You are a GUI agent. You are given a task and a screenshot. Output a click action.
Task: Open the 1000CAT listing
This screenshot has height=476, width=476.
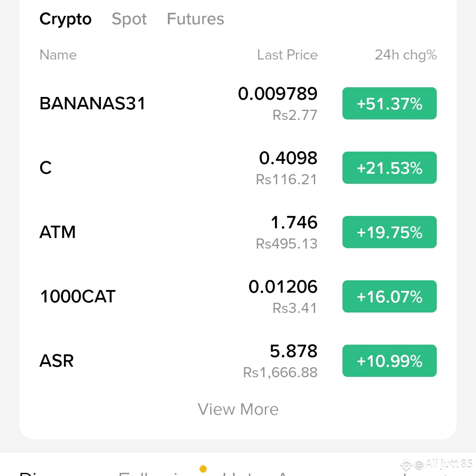238,296
